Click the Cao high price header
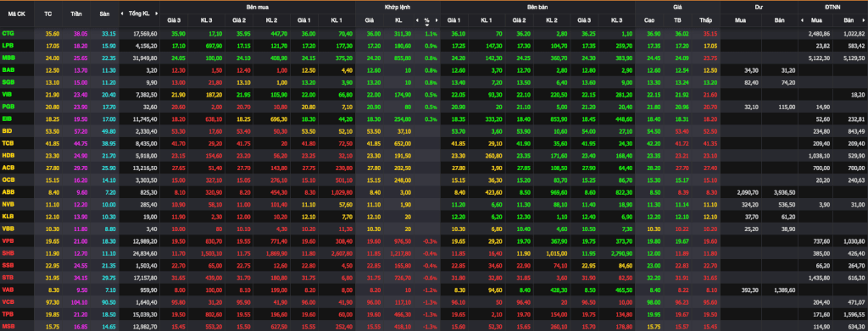The image size is (868, 331). 649,20
